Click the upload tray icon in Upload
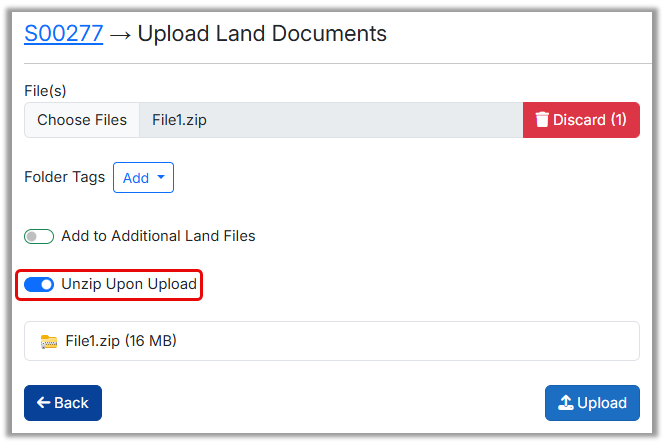Screen dimensions: 664x444 pos(565,403)
